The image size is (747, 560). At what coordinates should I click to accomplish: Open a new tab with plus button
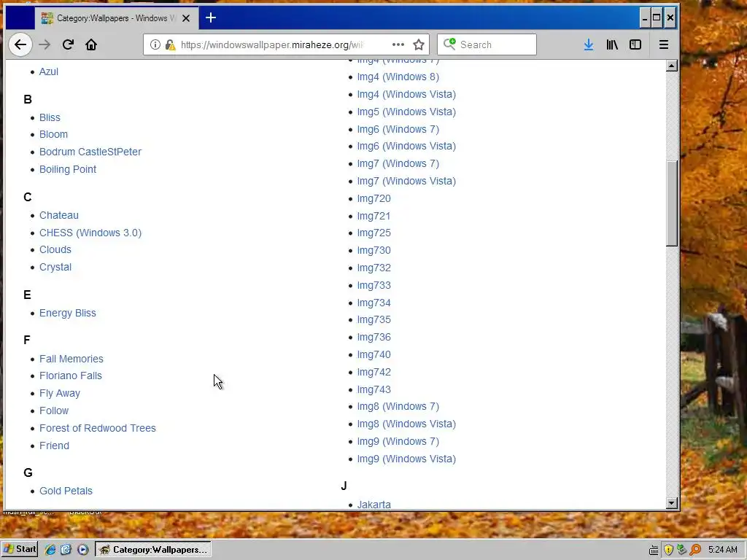(x=211, y=18)
